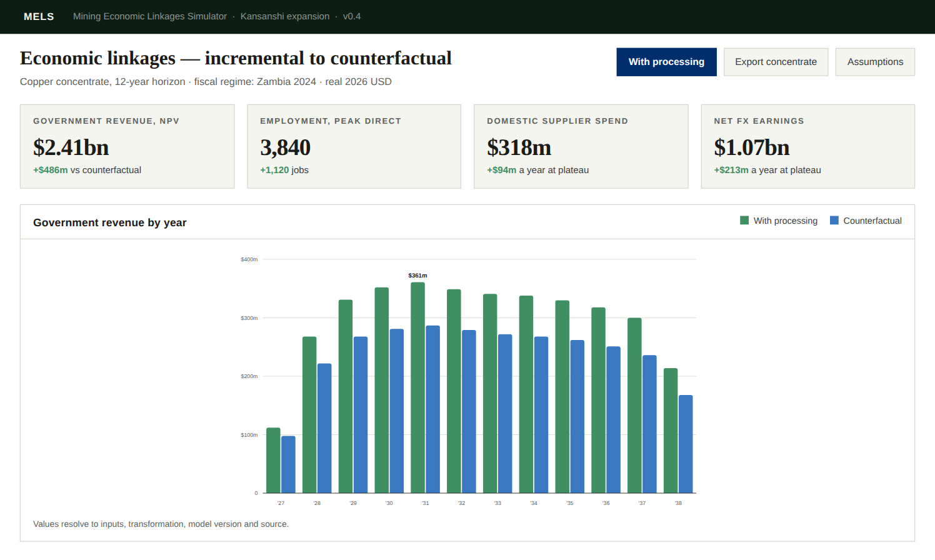Click the green bar for year '35
This screenshot has height=560, width=935.
point(562,397)
